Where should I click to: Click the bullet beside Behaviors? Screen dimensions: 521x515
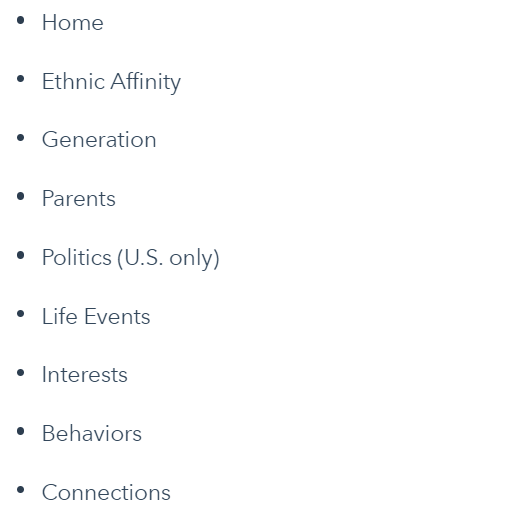(20, 431)
